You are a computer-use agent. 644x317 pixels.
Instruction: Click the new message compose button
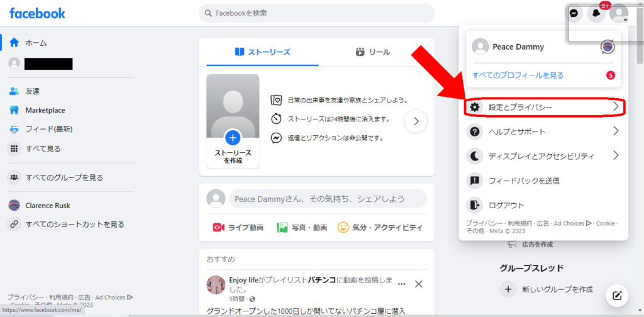click(617, 296)
